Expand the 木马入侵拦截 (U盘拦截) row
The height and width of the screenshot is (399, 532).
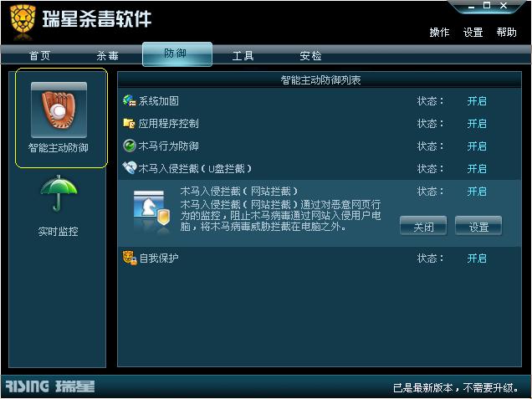point(320,168)
